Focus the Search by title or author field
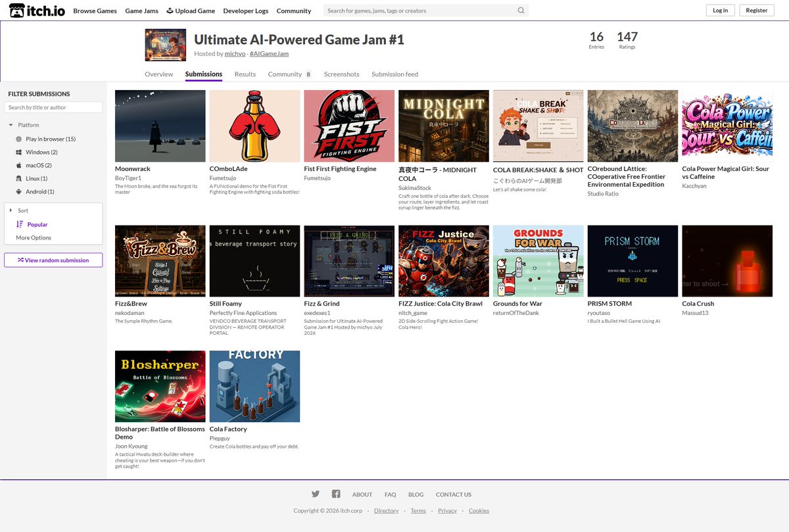 click(x=53, y=107)
